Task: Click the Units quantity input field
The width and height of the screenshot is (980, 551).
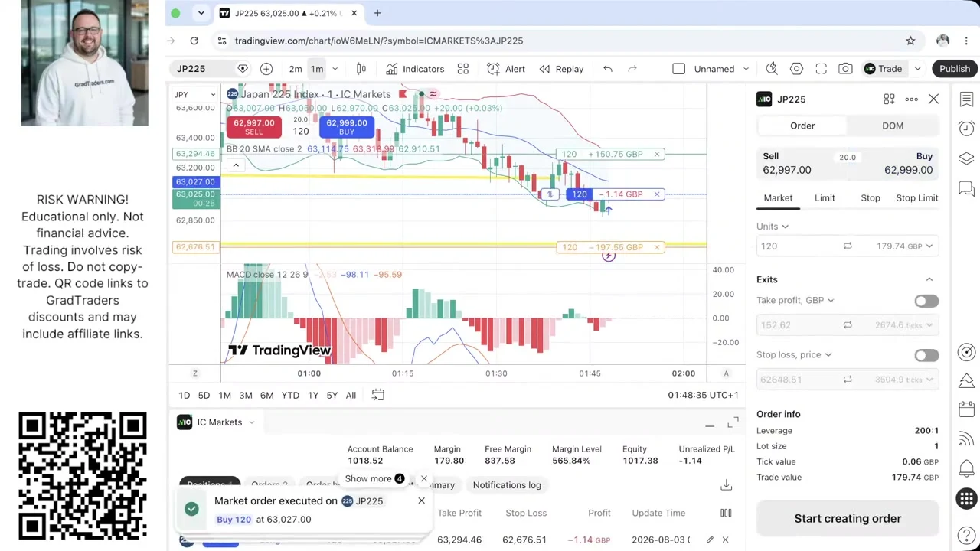Action: coord(796,246)
